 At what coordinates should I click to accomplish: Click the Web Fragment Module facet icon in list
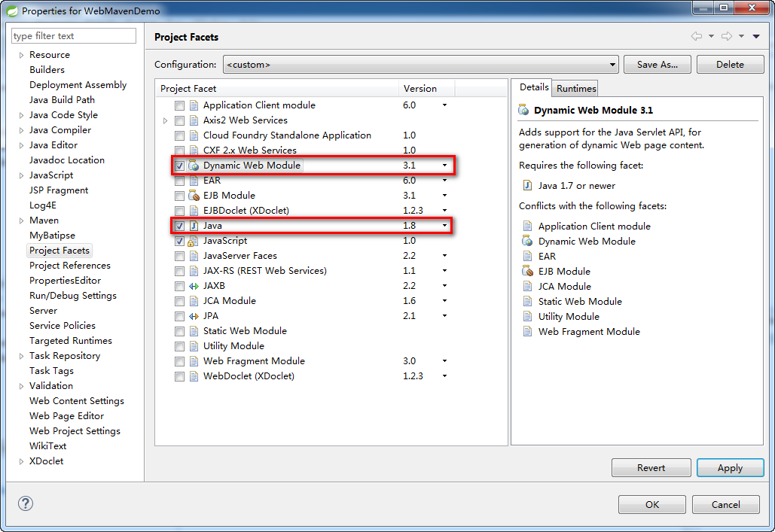194,361
